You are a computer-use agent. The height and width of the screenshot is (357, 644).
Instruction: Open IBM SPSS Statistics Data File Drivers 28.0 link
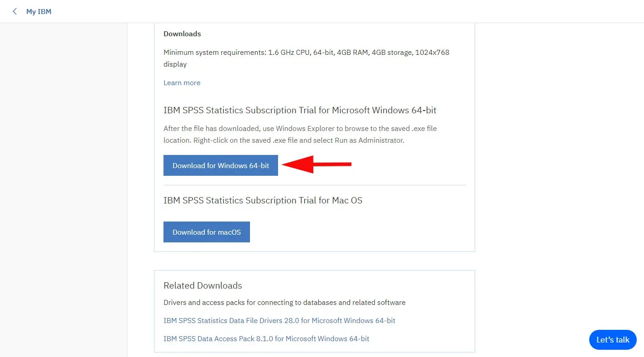tap(279, 321)
